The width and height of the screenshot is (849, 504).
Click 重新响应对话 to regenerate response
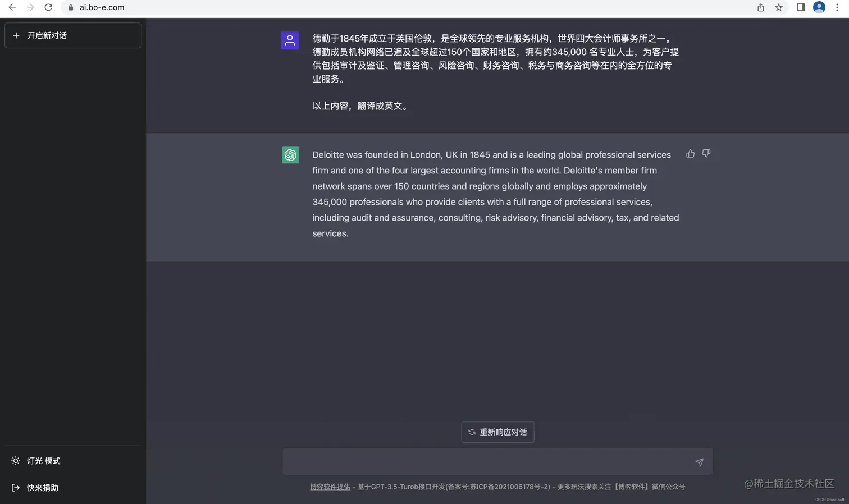[497, 432]
